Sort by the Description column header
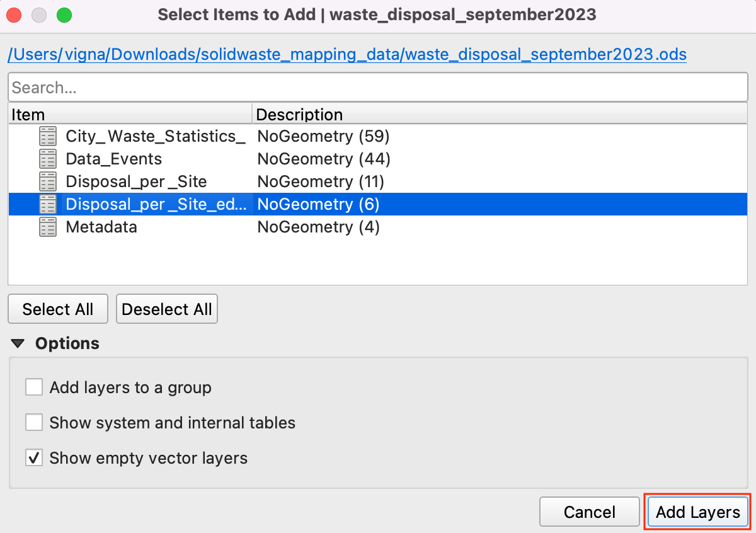Viewport: 756px width, 533px height. [x=498, y=114]
